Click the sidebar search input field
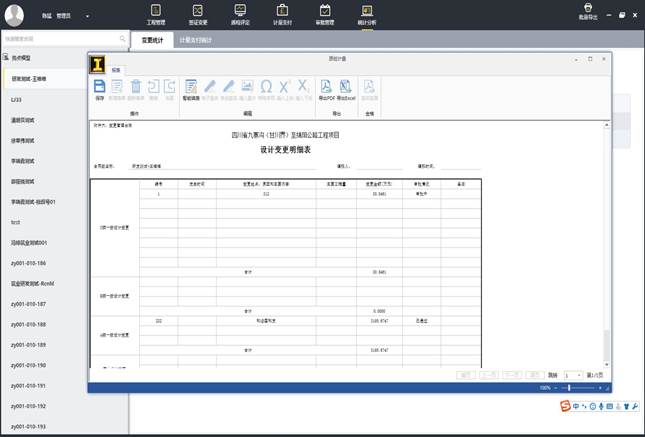 60,39
